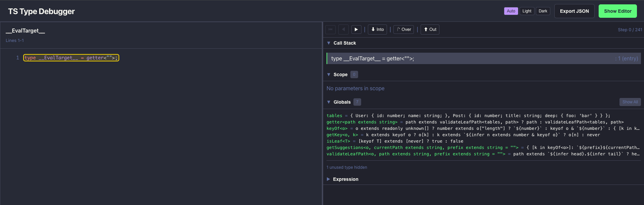Click the step-back arrow icon
The width and height of the screenshot is (644, 205).
(343, 30)
